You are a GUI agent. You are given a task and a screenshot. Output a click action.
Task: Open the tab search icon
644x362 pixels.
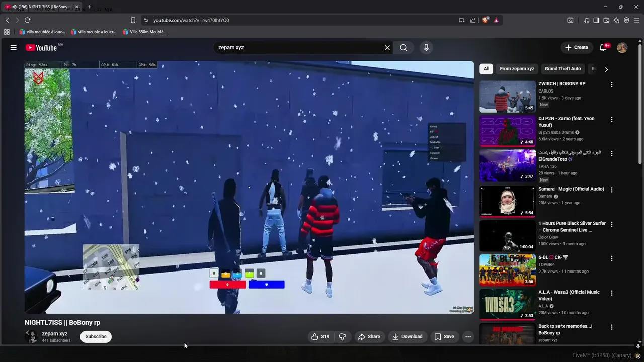pyautogui.click(x=570, y=20)
